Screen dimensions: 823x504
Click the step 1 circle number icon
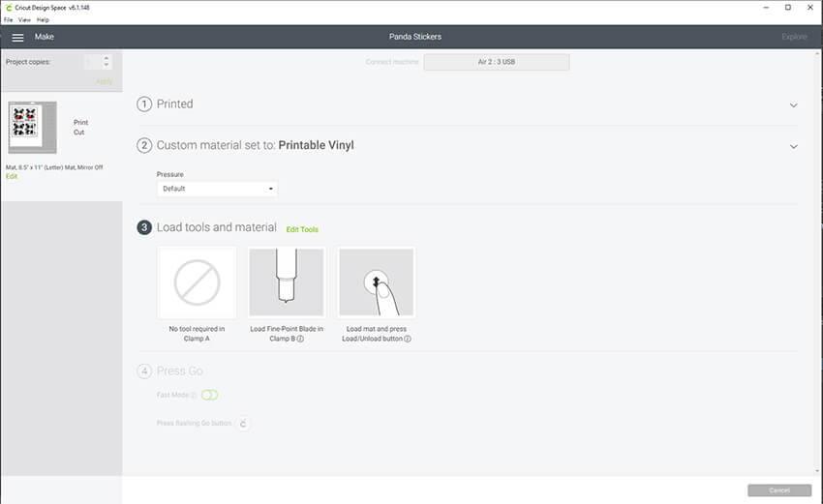[144, 104]
